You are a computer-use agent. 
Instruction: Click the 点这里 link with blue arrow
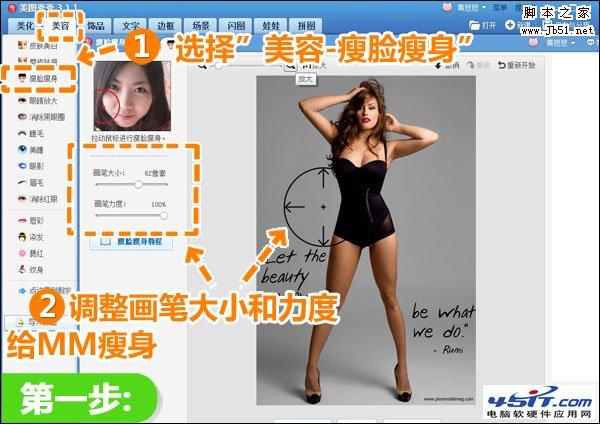[x=45, y=290]
